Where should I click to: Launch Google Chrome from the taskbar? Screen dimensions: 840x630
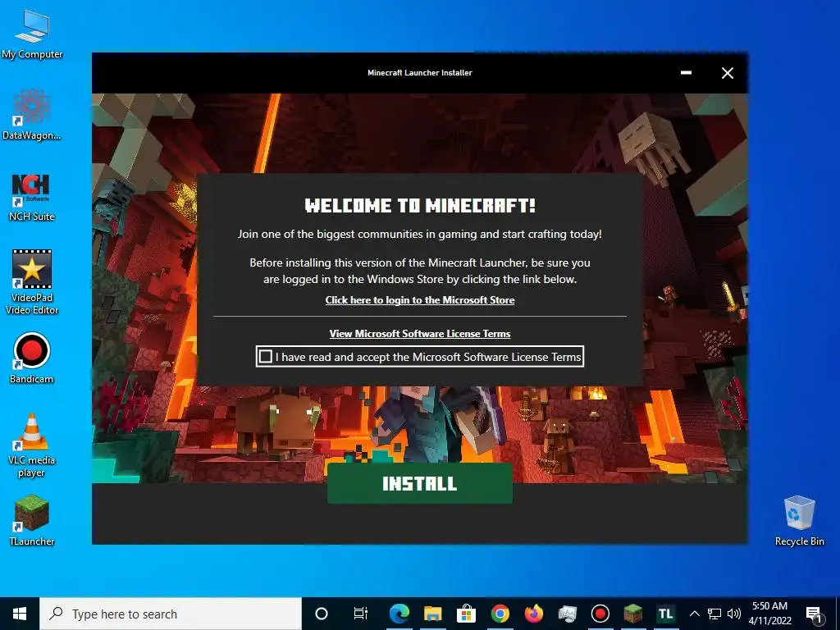pyautogui.click(x=500, y=614)
